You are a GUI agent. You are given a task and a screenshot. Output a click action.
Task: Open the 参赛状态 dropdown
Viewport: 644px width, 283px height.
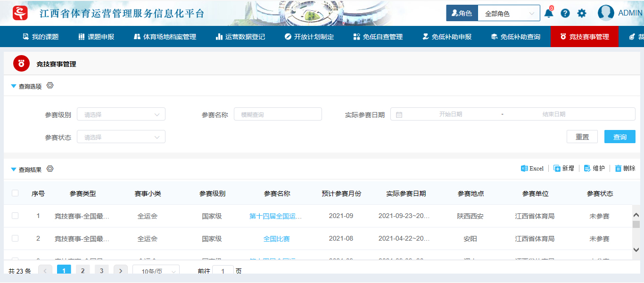tap(121, 137)
